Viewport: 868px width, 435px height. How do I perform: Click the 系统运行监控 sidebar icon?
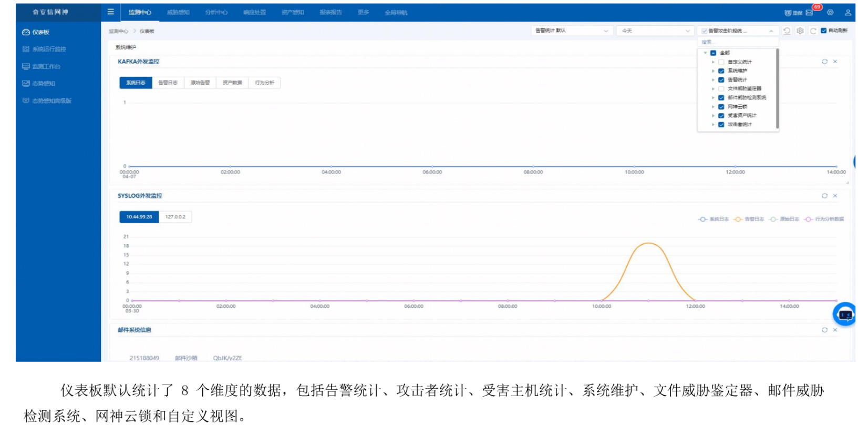pyautogui.click(x=26, y=49)
